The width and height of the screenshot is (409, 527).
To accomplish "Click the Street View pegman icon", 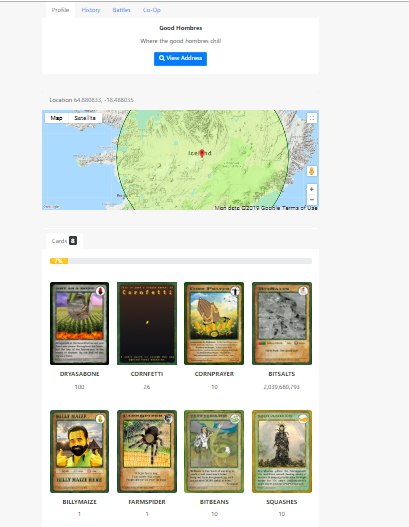I will tap(312, 171).
